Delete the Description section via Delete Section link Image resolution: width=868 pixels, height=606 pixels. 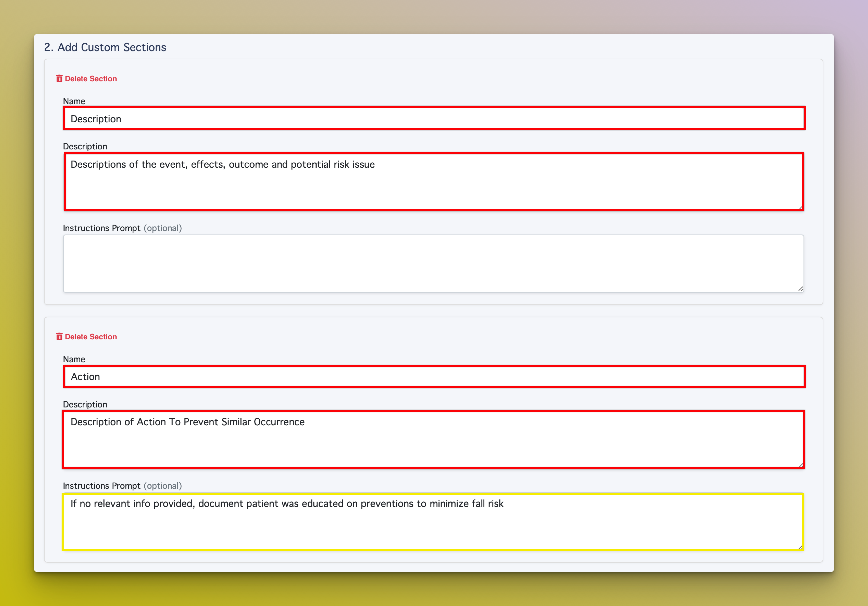(x=87, y=79)
